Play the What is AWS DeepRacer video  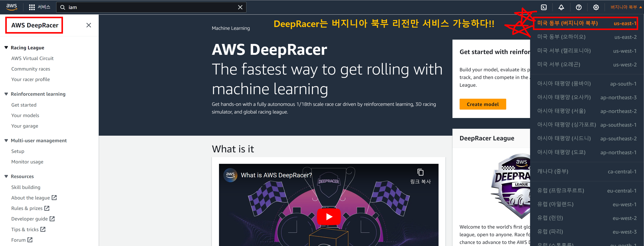(x=329, y=217)
